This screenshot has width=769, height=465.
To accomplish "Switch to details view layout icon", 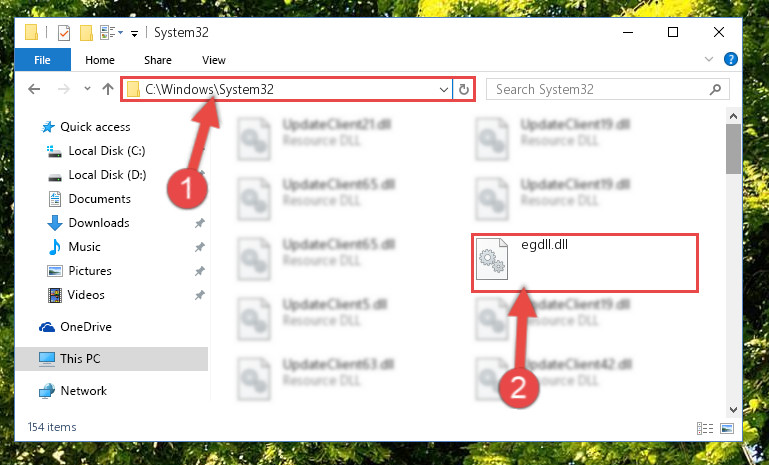I will pyautogui.click(x=705, y=428).
